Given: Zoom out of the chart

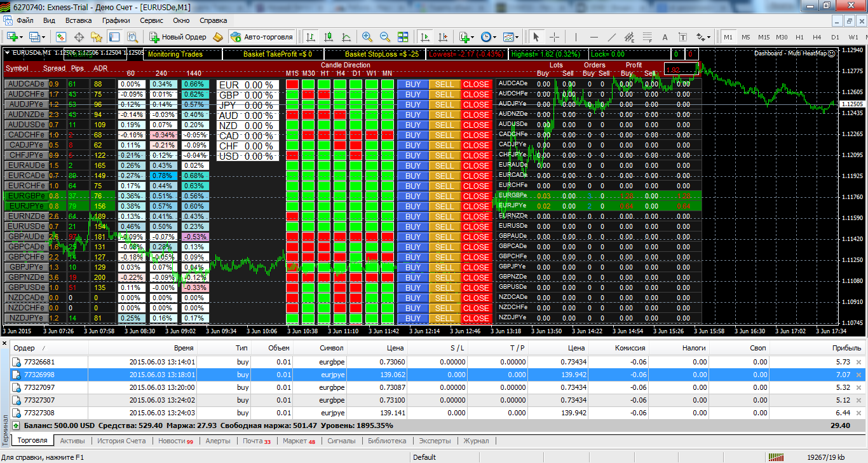Looking at the screenshot, I should [x=384, y=37].
